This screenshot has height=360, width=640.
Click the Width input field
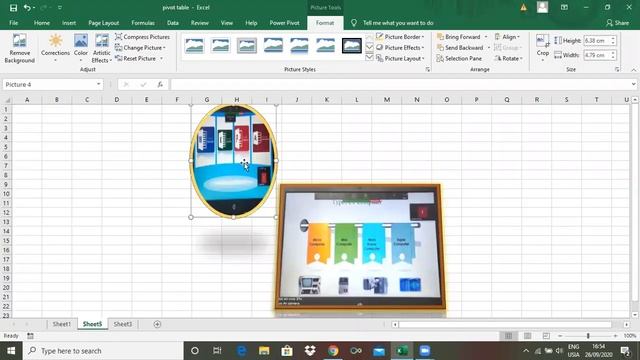click(596, 55)
